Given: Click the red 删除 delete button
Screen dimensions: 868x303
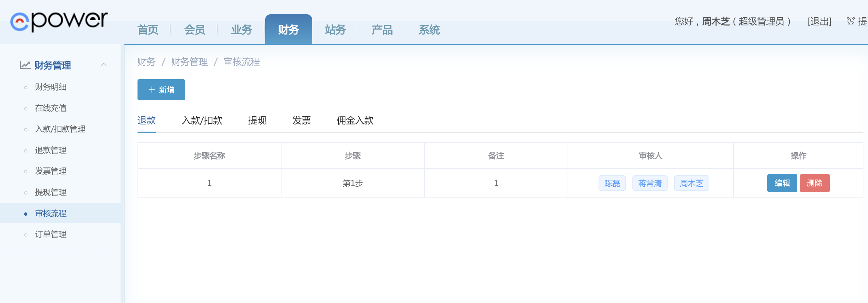Looking at the screenshot, I should [815, 183].
